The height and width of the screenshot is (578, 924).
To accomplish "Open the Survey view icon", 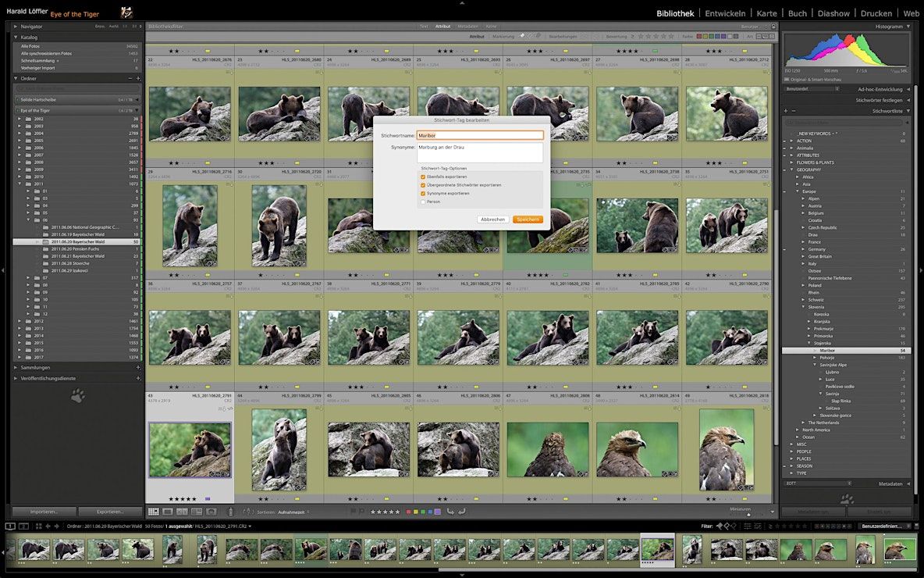I will (x=196, y=512).
